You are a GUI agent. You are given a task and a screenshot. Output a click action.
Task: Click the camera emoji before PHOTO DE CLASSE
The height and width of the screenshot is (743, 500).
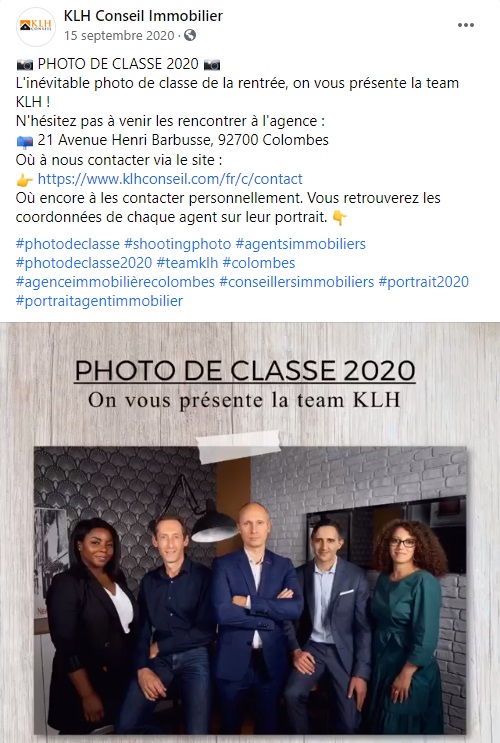25,64
